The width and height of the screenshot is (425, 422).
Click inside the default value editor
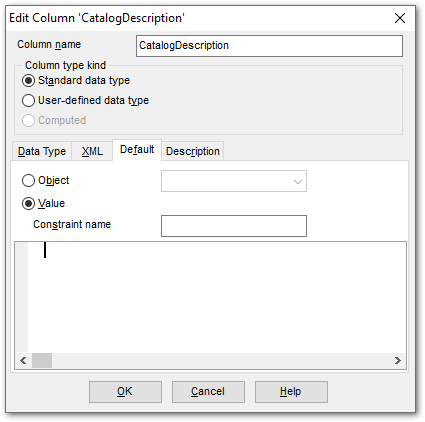(x=217, y=297)
